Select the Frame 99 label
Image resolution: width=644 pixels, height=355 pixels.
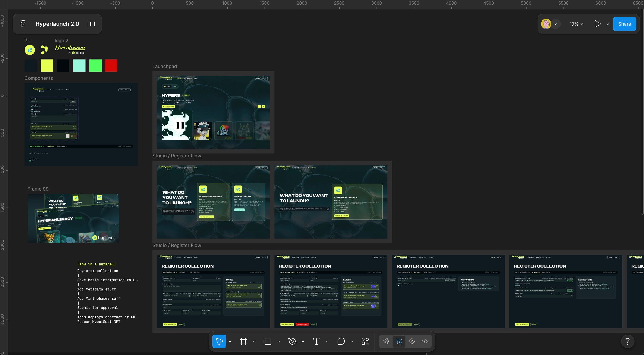(38, 189)
